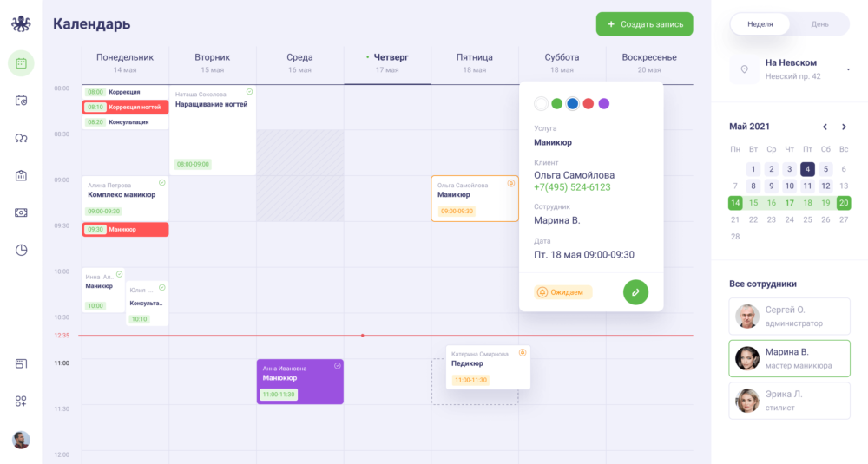This screenshot has height=464, width=868.
Task: Click the Создать запись button
Action: [x=644, y=24]
